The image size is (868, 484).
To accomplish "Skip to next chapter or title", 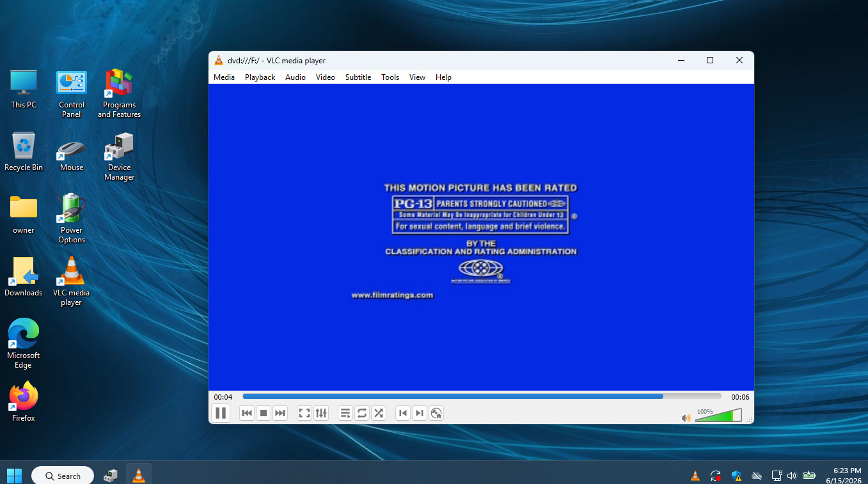I will [280, 413].
